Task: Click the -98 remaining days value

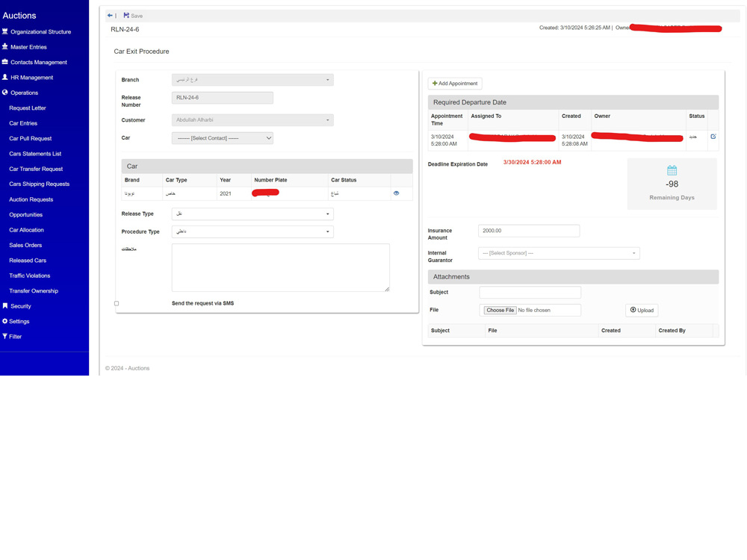Action: click(x=672, y=184)
